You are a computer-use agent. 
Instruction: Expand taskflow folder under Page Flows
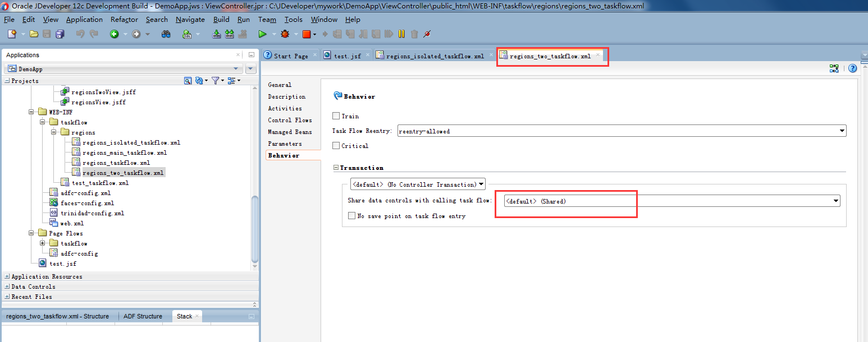point(43,243)
